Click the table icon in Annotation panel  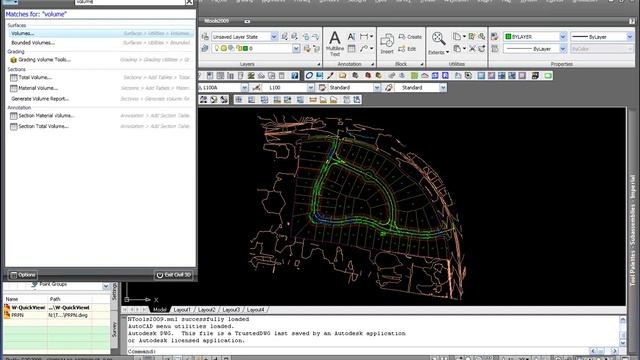coord(351,49)
